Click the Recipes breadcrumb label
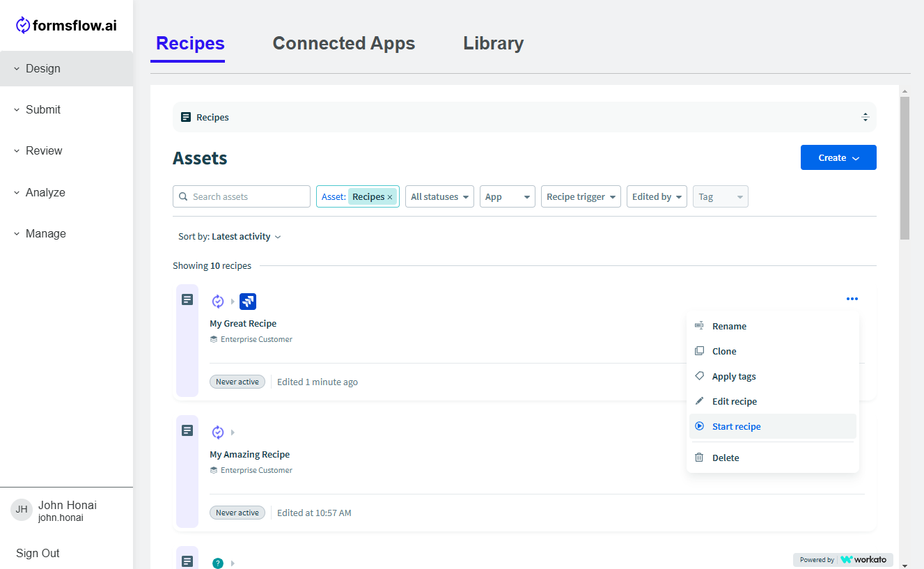Screen dimensions: 924x569 [212, 117]
